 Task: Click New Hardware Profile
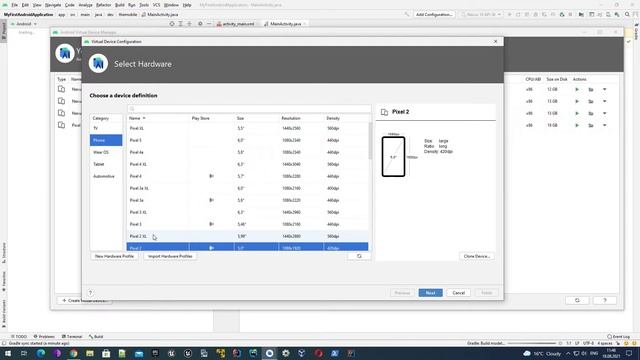[x=114, y=256]
